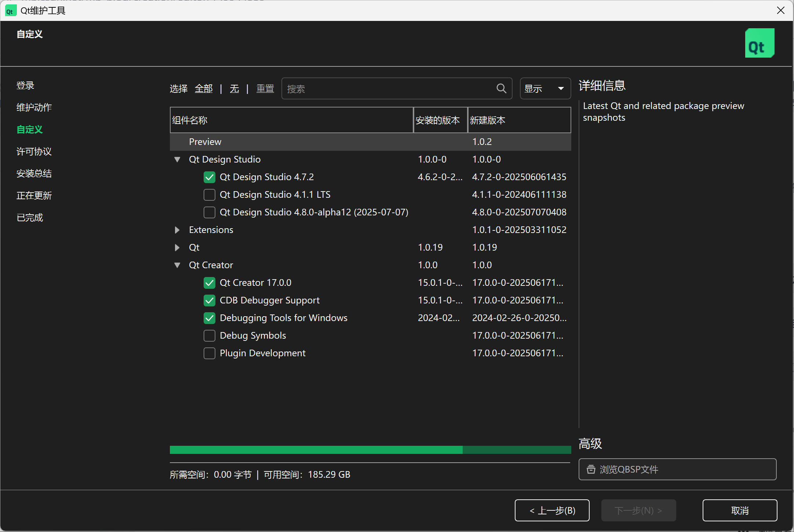Screen dimensions: 794x532
Task: Click the 下一步(N) next button
Action: tap(638, 510)
